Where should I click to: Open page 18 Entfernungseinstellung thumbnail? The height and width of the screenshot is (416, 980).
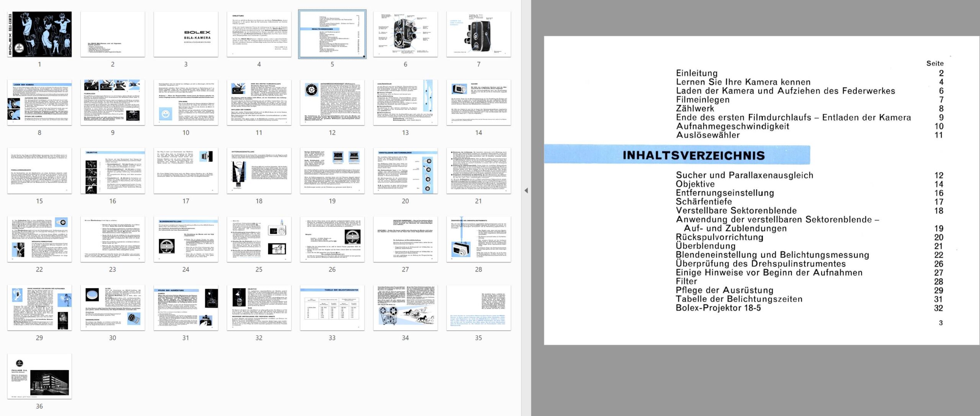pyautogui.click(x=259, y=171)
